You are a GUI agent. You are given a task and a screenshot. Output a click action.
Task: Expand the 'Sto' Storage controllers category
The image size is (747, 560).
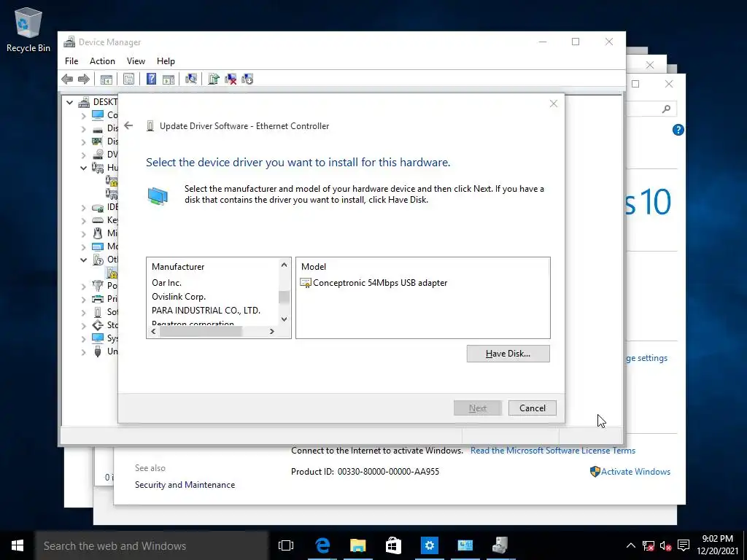[83, 326]
